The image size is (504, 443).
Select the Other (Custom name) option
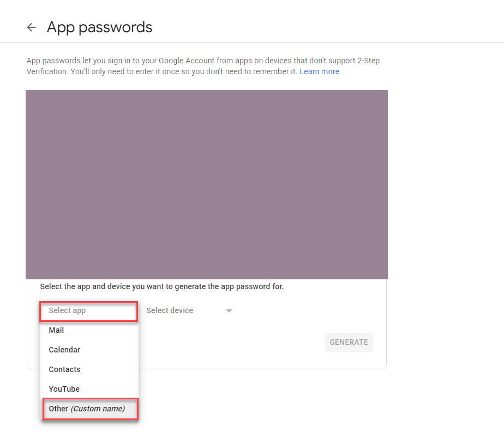[x=87, y=409]
